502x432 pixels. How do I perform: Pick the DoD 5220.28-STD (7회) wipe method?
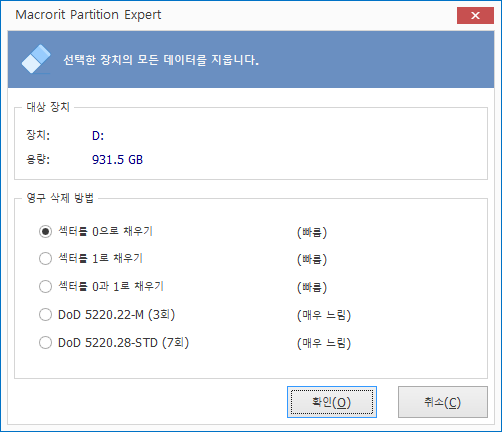coord(114,342)
